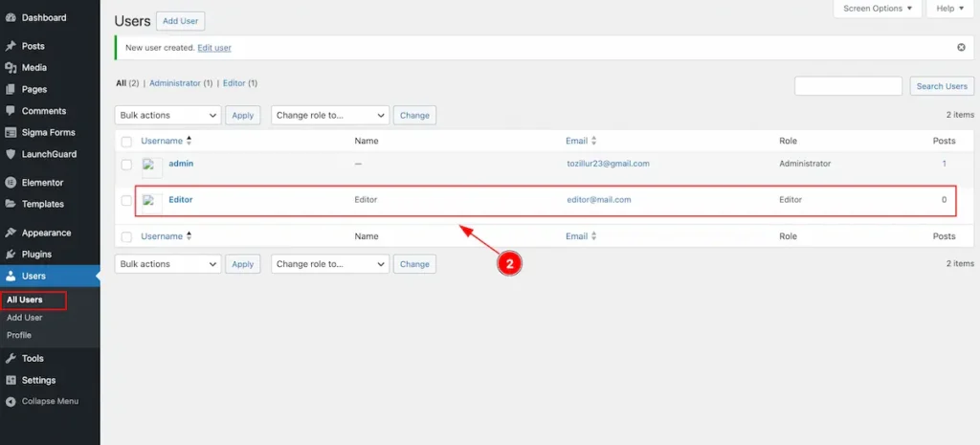Click the Collapse Menu arrow icon

[x=10, y=401]
